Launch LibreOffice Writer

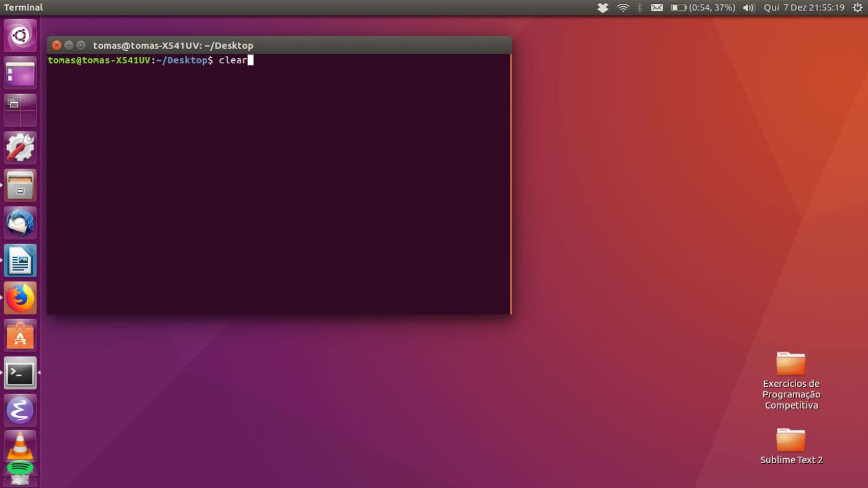point(20,260)
